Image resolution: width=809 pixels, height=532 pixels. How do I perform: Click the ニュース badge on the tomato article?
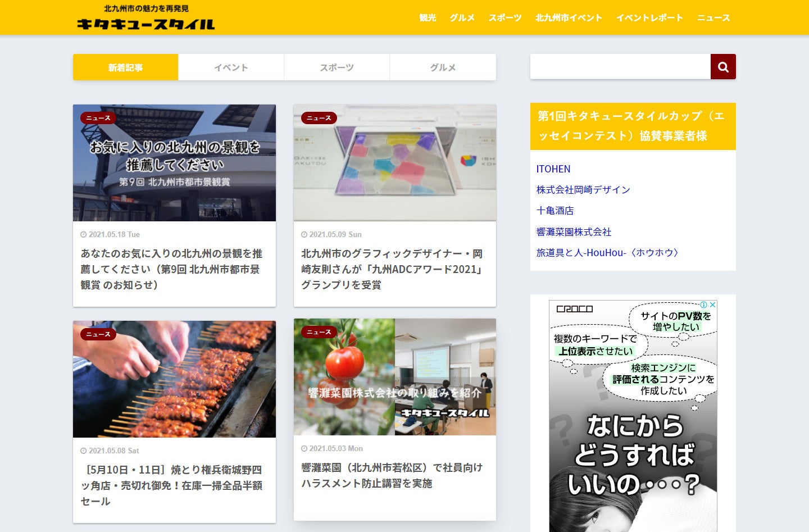(319, 332)
